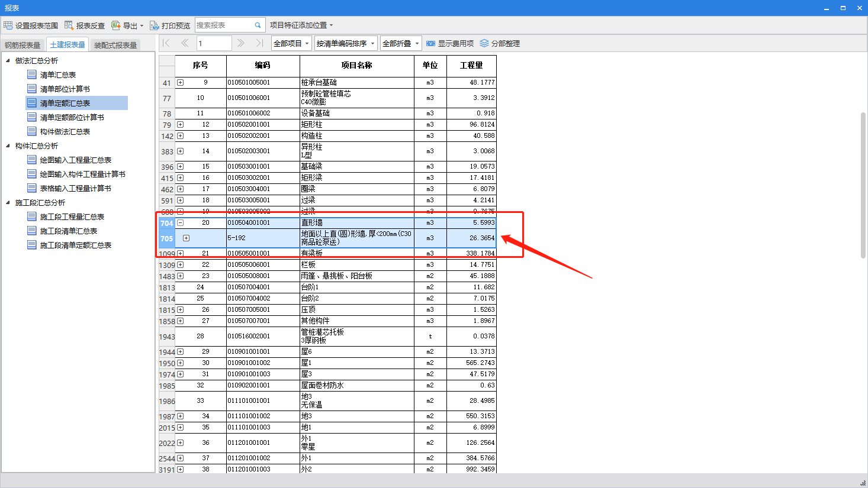The height and width of the screenshot is (488, 868).
Task: Select the quantity value 26.3654
Action: point(471,238)
